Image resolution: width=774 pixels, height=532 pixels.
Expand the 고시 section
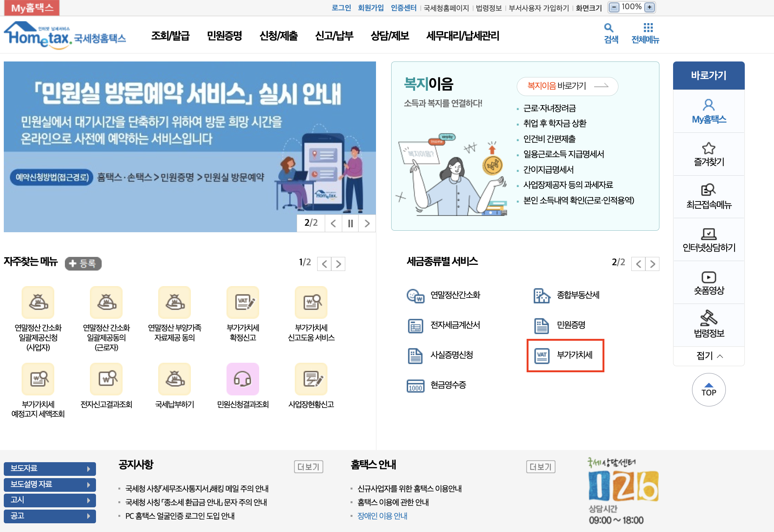point(49,500)
